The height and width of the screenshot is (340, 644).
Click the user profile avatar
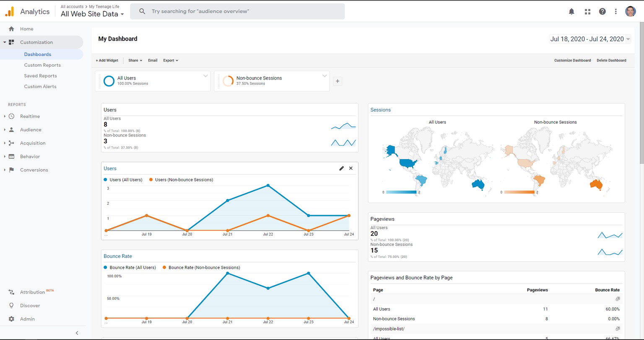pyautogui.click(x=630, y=12)
